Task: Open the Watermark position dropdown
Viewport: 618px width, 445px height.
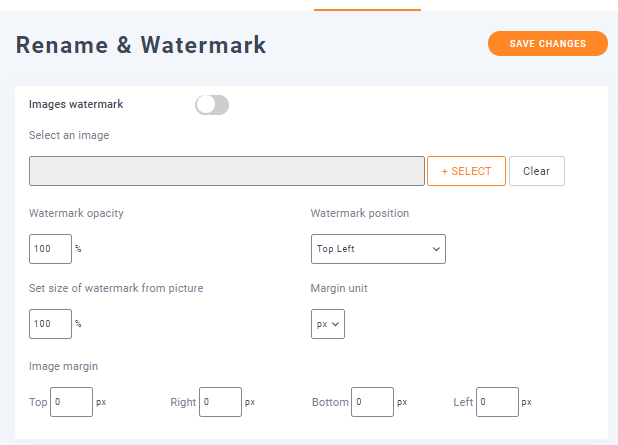Action: (x=378, y=248)
